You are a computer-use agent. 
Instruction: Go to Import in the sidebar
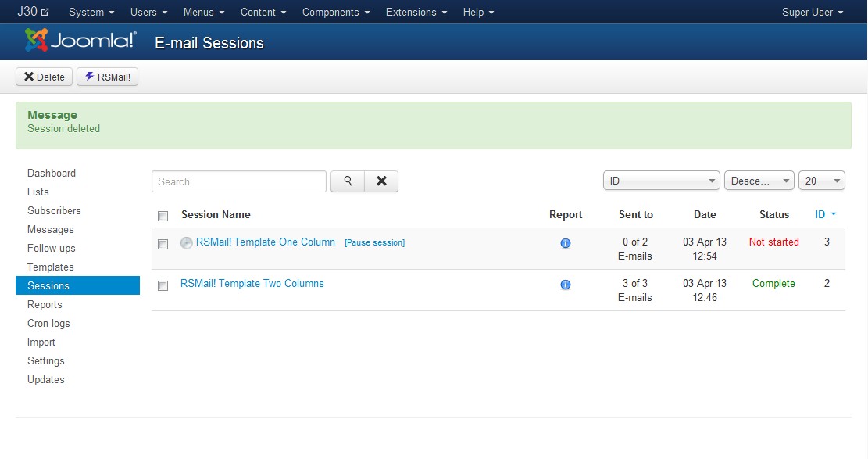41,342
